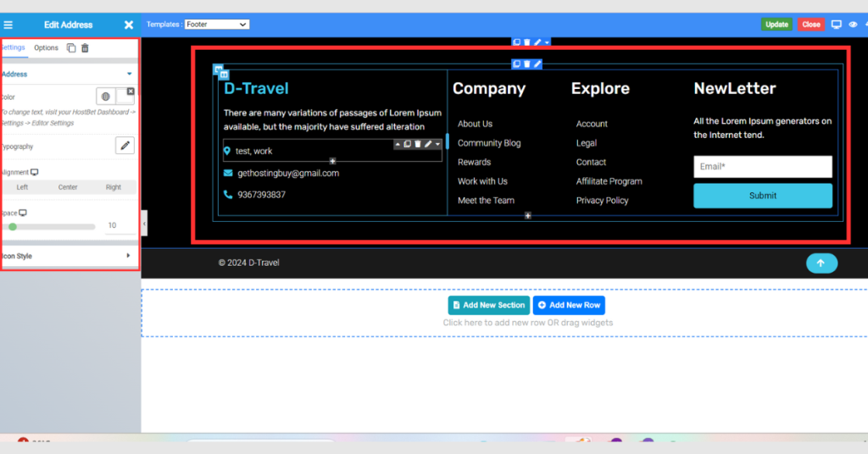Open the Affilitate Program link
Image resolution: width=868 pixels, height=454 pixels.
coord(609,181)
